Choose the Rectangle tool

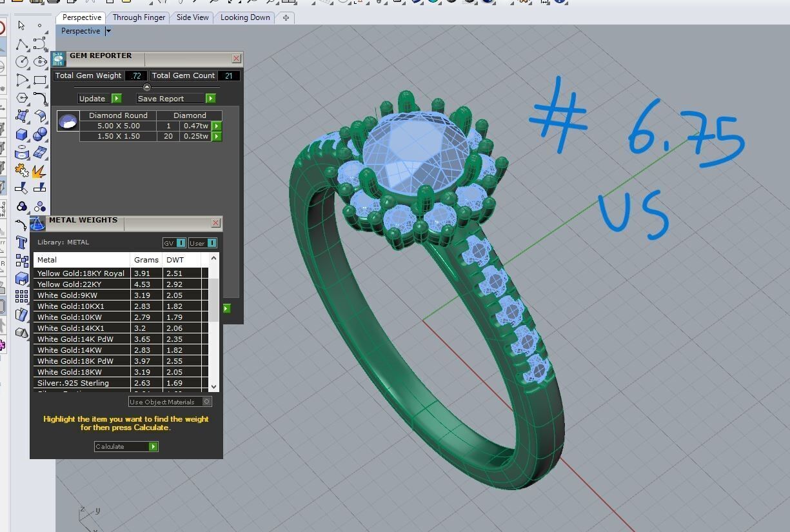click(x=40, y=80)
